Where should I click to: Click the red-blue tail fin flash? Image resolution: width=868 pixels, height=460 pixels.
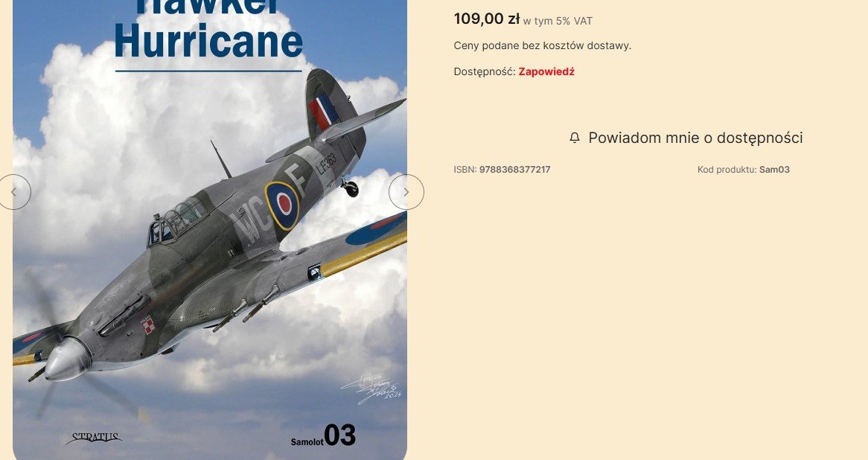tap(324, 111)
